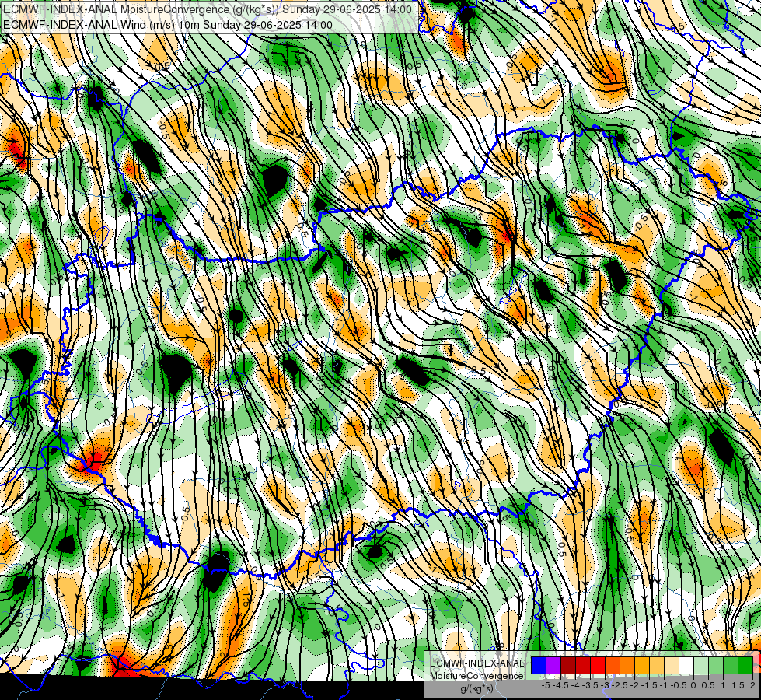The image size is (761, 700).
Task: Select the legend swatch between -4 and -3.5
Action: (x=583, y=665)
